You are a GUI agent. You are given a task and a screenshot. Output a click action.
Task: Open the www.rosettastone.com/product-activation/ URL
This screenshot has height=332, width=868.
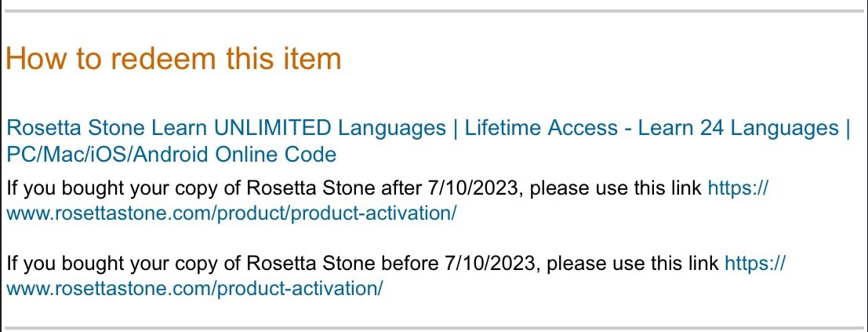click(x=194, y=289)
